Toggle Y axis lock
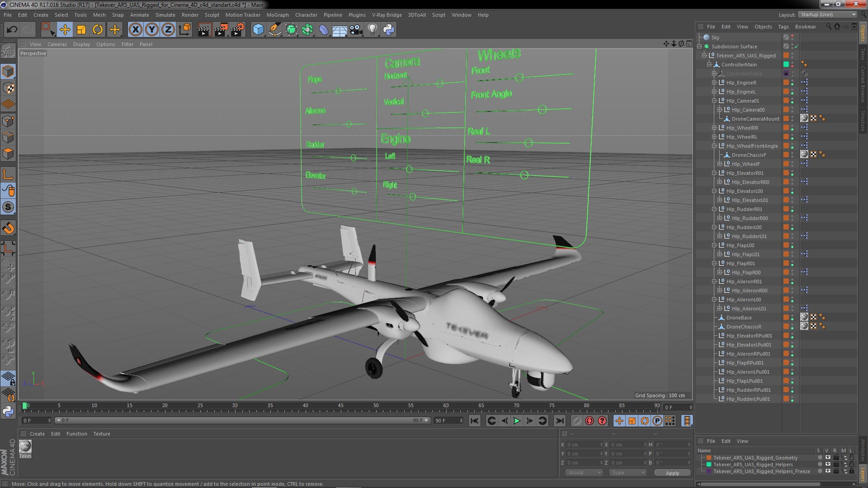 (152, 30)
